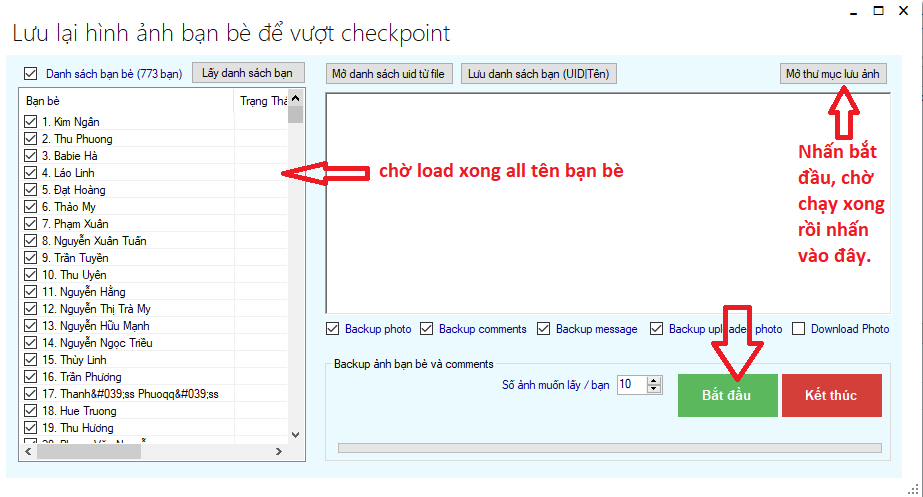Toggle checkbox for 11. Nguyễn Hằng
The width and height of the screenshot is (923, 497).
[x=31, y=291]
